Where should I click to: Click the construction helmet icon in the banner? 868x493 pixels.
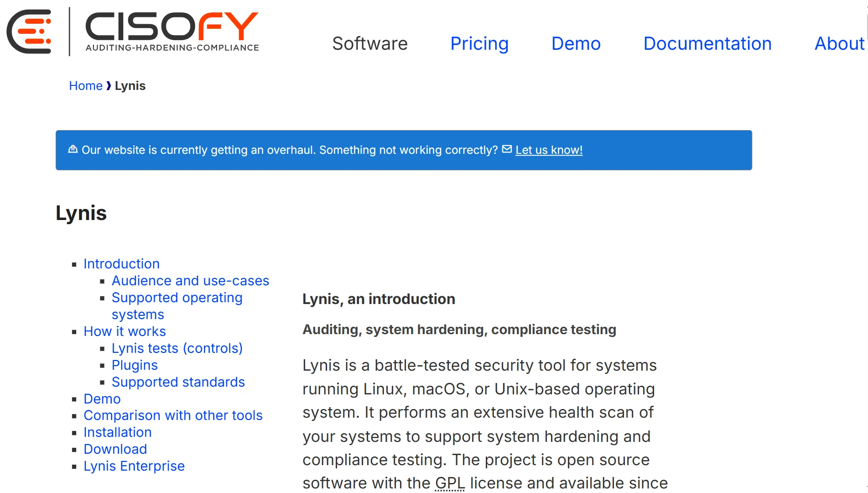(x=73, y=149)
